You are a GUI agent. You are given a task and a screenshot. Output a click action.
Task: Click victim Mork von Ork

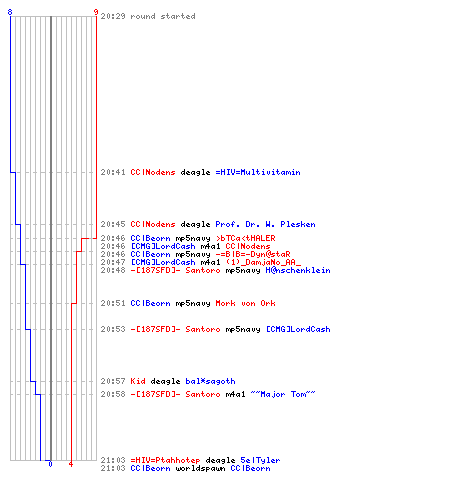tap(245, 303)
